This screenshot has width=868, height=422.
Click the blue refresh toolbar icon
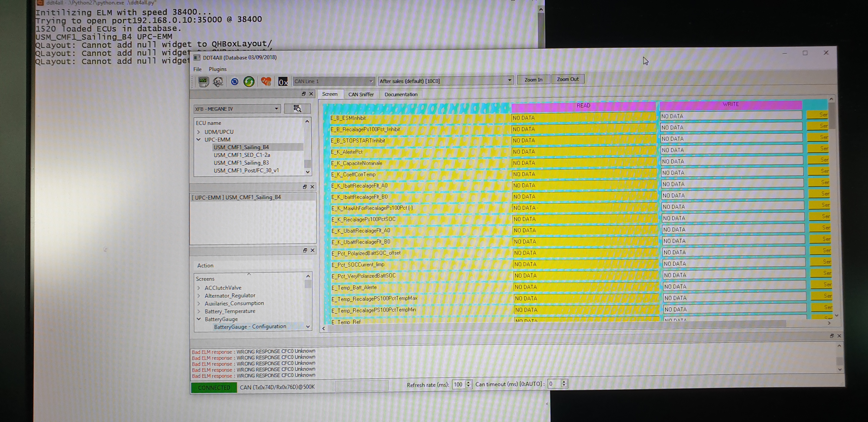pos(234,82)
